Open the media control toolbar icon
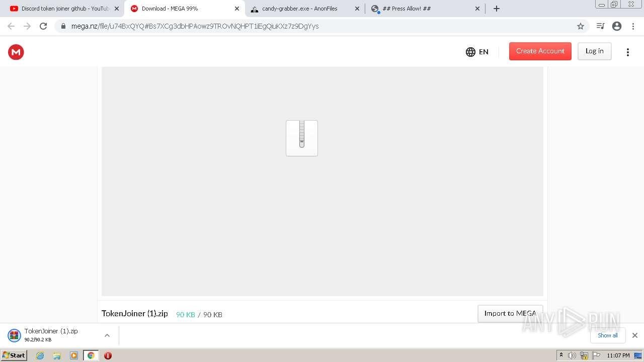 point(600,26)
